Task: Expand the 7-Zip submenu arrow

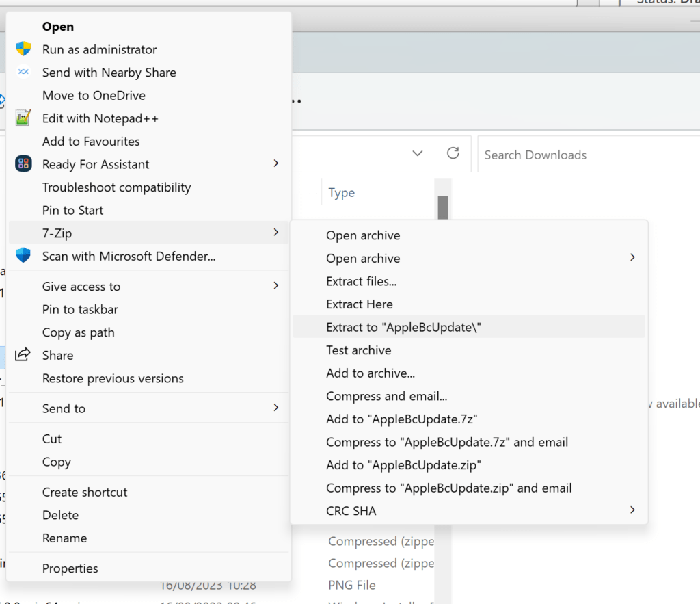Action: click(276, 233)
